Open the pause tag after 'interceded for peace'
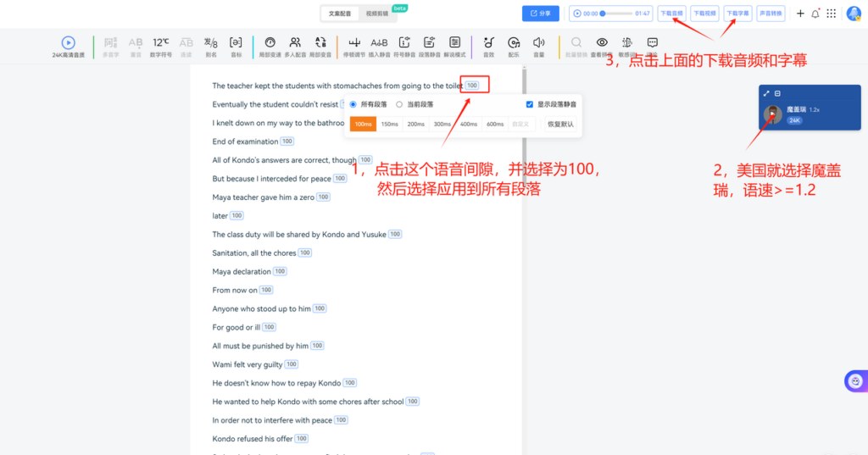 pyautogui.click(x=340, y=178)
